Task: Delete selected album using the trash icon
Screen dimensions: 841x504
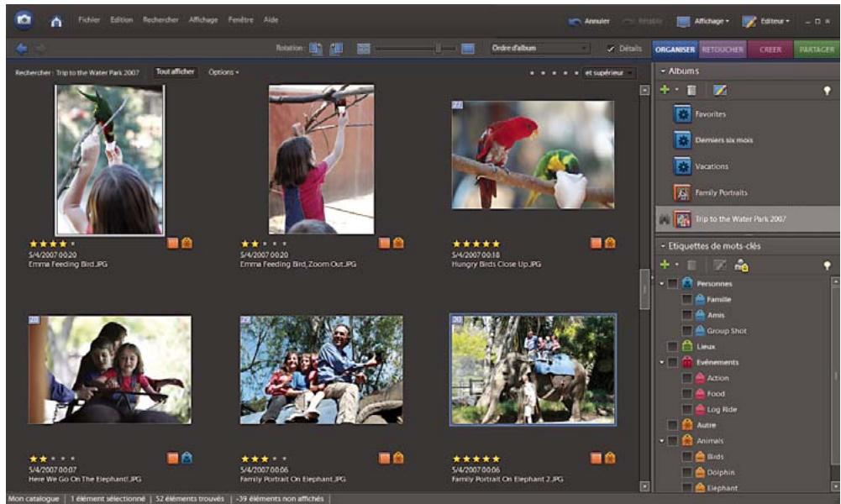Action: [x=691, y=89]
